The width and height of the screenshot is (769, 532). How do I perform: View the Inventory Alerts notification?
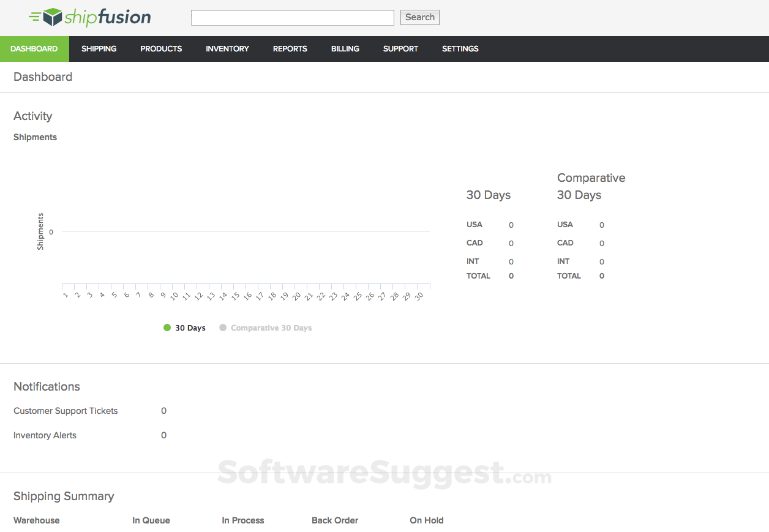(x=45, y=435)
